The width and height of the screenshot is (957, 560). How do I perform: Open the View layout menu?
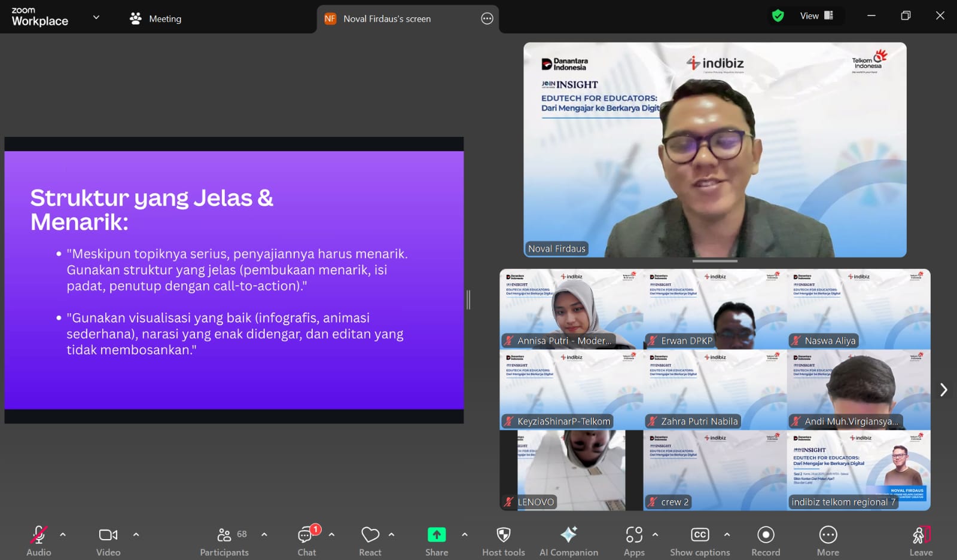click(x=816, y=16)
